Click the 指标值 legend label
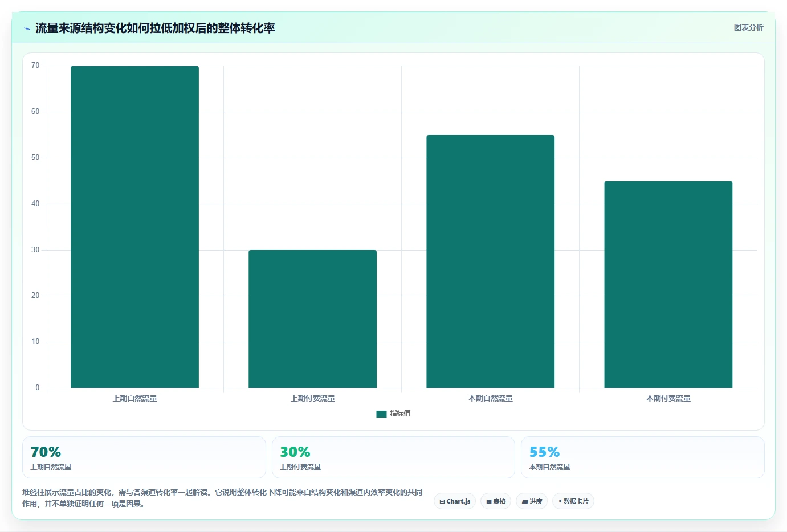The width and height of the screenshot is (787, 532). tap(400, 414)
